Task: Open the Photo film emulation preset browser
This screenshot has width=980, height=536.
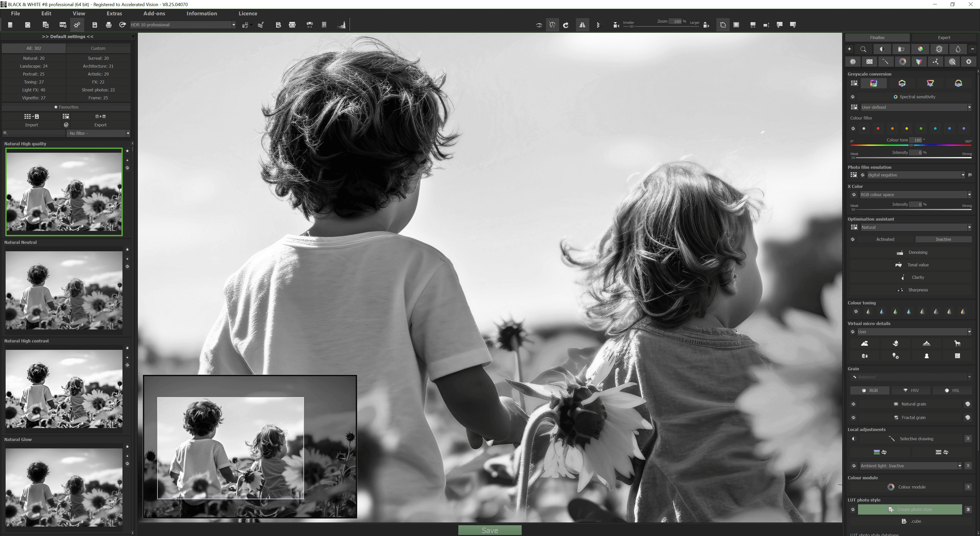Action: point(854,175)
